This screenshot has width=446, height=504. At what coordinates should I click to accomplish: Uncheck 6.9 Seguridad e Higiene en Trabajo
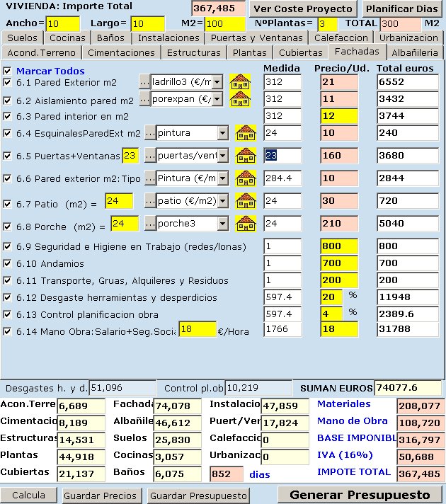tap(7, 246)
